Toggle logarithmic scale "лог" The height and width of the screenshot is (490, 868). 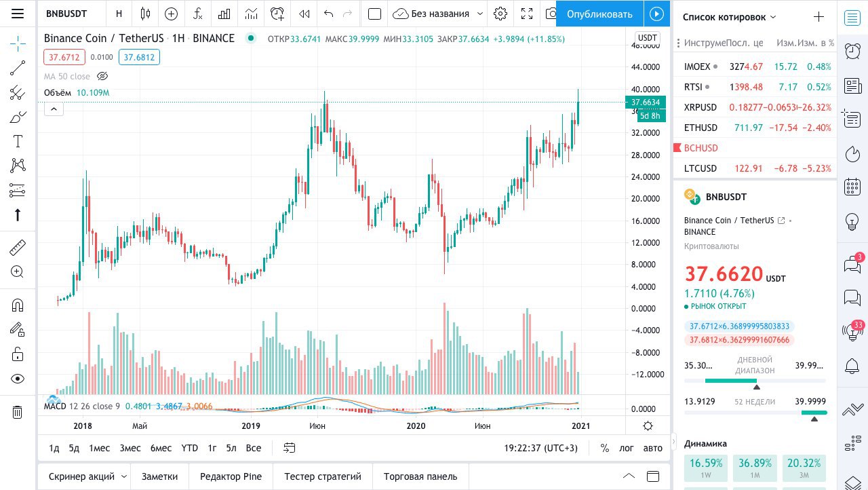[627, 448]
